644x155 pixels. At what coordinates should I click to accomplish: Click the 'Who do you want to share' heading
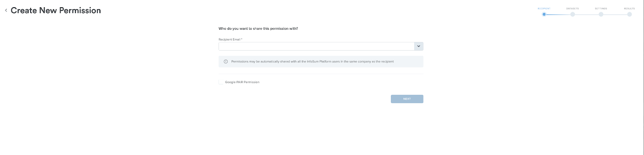click(x=258, y=29)
